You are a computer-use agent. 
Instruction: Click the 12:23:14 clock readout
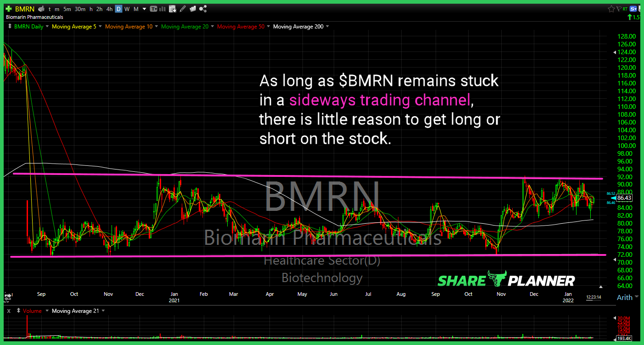594,297
